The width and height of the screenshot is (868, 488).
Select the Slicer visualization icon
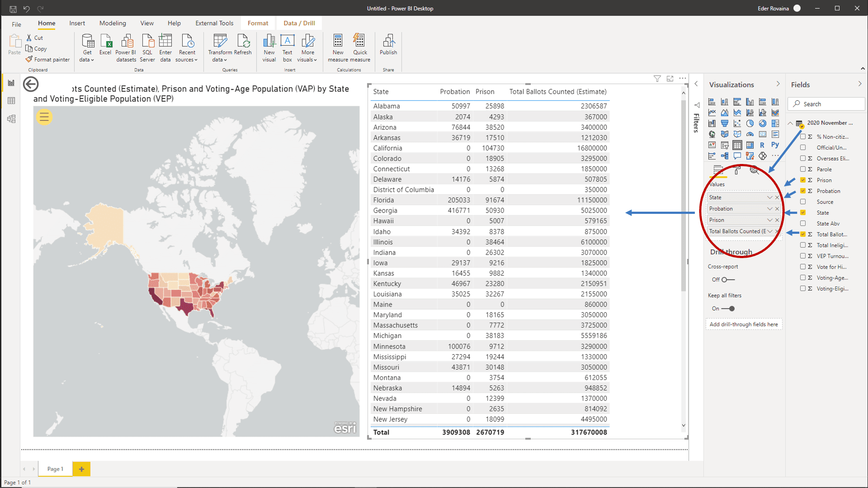[725, 144]
